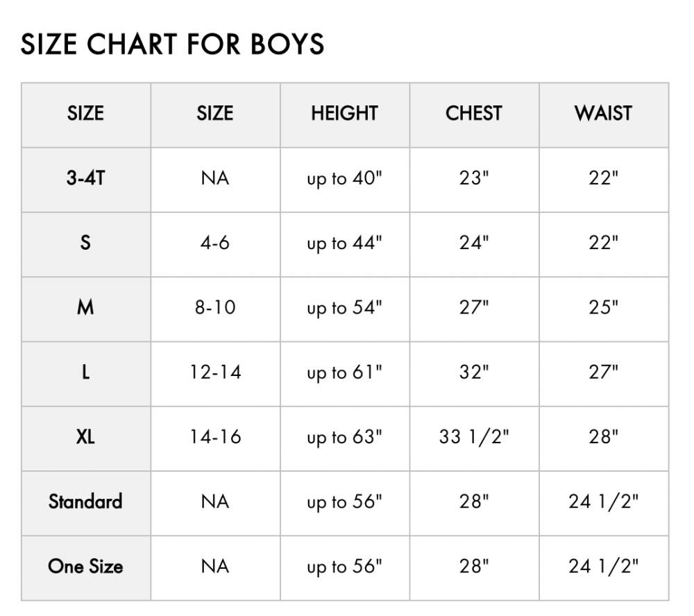Click the One Size row label
This screenshot has width=694, height=616.
click(x=86, y=566)
